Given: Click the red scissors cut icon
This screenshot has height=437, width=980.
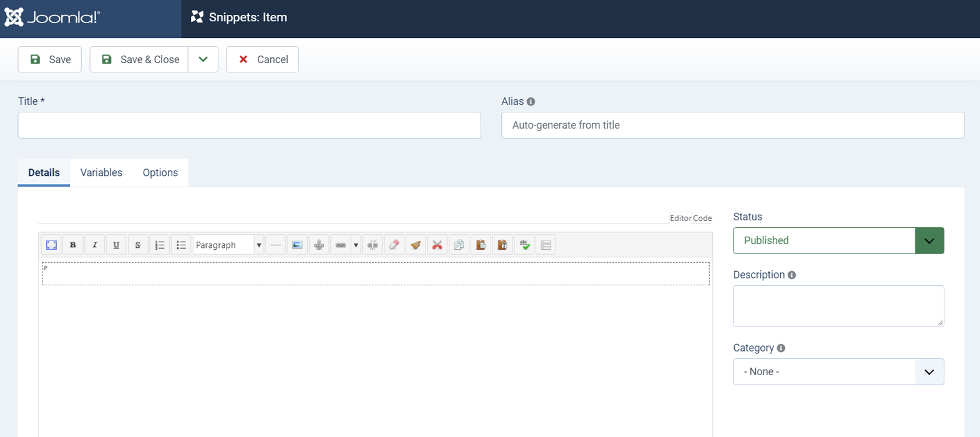Looking at the screenshot, I should tap(438, 245).
